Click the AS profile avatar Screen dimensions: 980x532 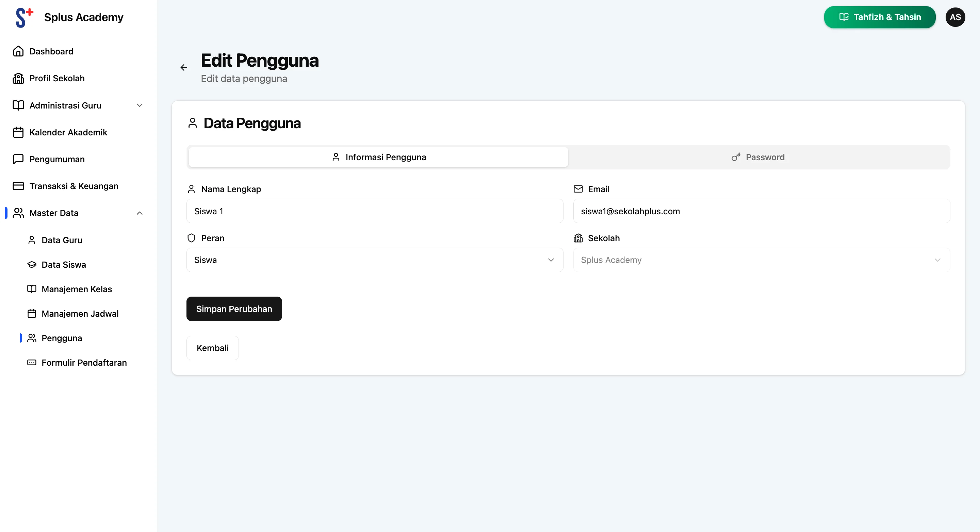955,17
